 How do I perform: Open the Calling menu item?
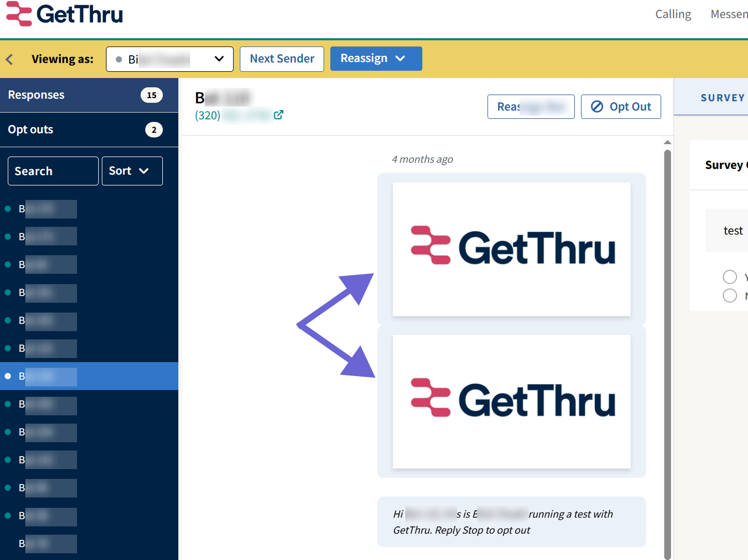point(673,14)
